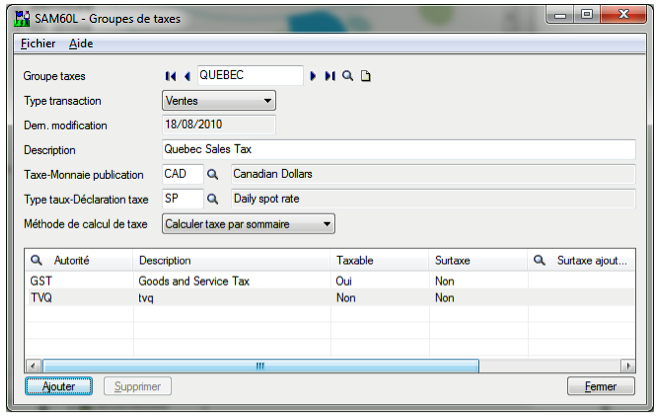Click the Canadian Dollars description field
Screen dimensions: 659x419
[x=433, y=174]
